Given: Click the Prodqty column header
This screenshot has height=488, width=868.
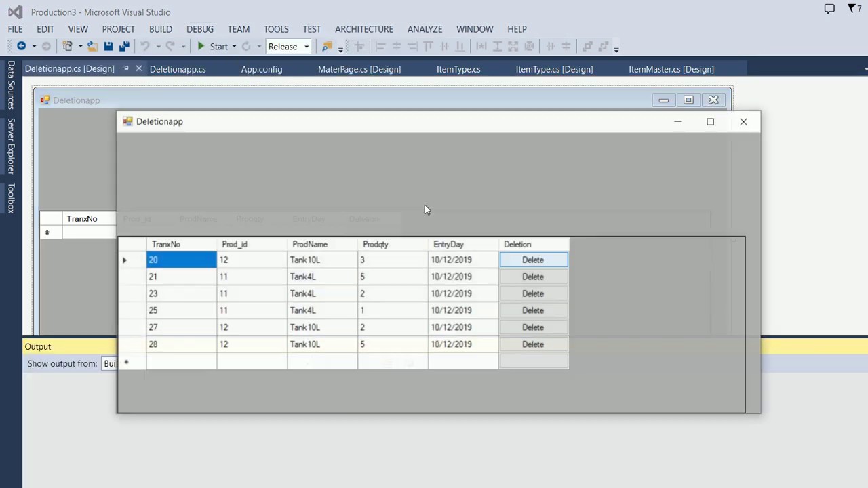Looking at the screenshot, I should [x=393, y=244].
